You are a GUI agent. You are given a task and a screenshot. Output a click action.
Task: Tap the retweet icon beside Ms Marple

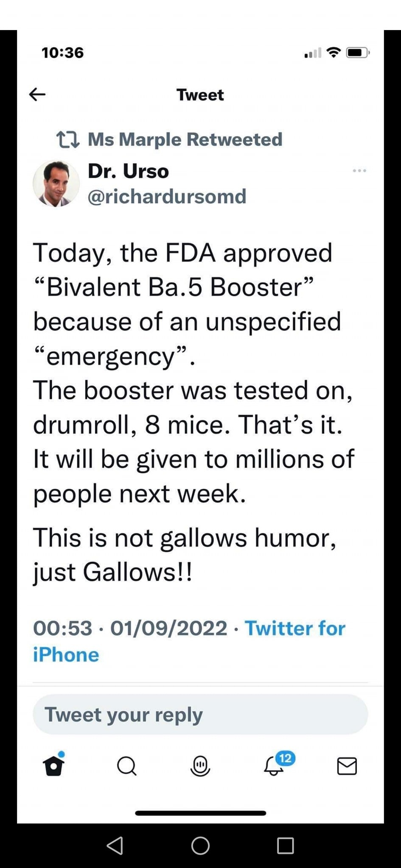coord(68,139)
